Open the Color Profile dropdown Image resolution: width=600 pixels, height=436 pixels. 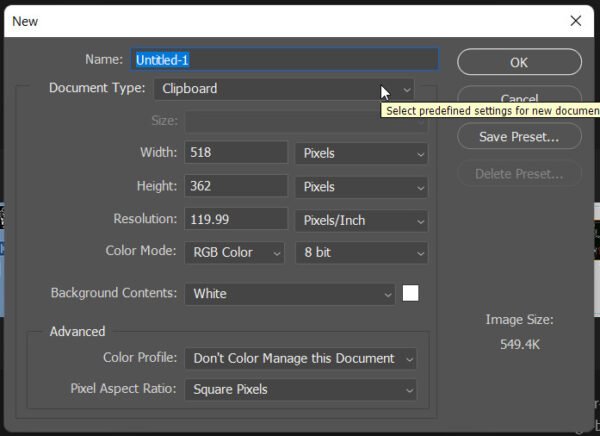tap(300, 359)
